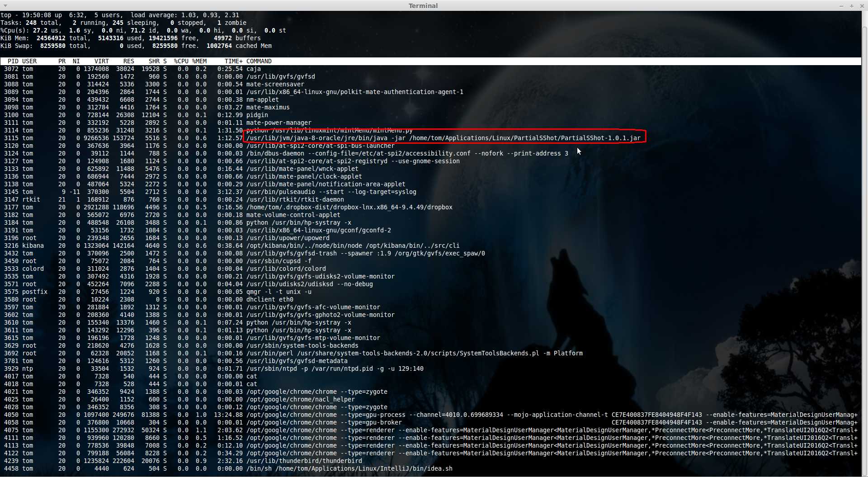This screenshot has width=868, height=477.
Task: Minimize the Terminal window
Action: pyautogui.click(x=841, y=6)
